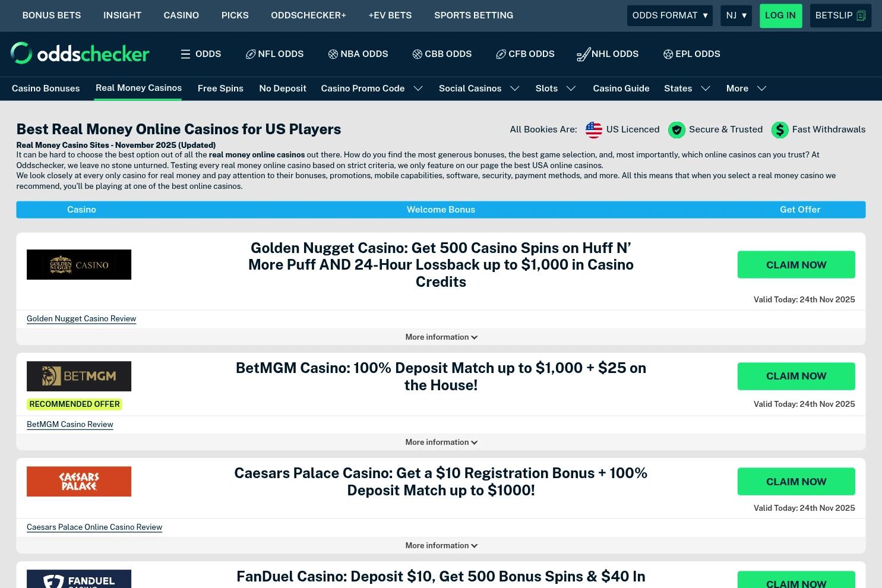Open the INSIGHT menu item

point(122,15)
